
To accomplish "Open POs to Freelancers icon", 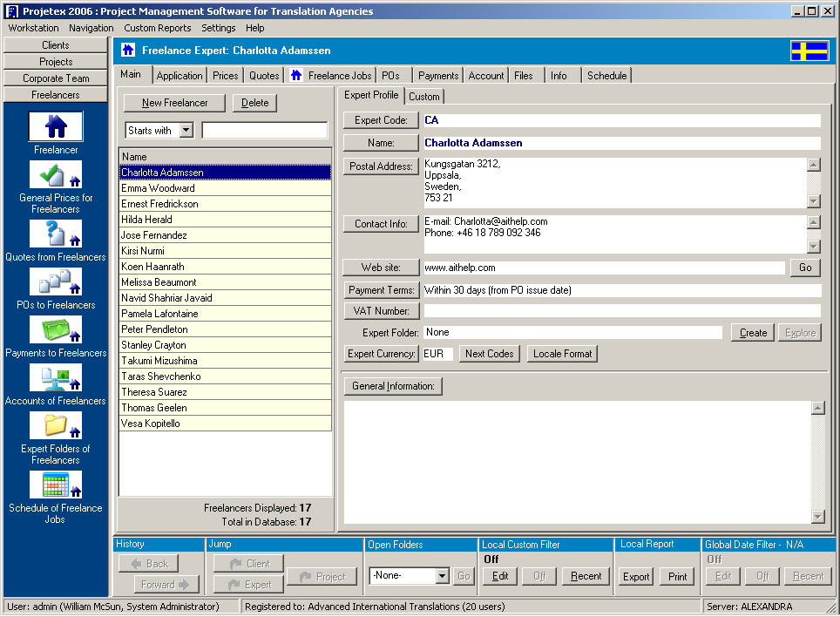I will pyautogui.click(x=56, y=282).
